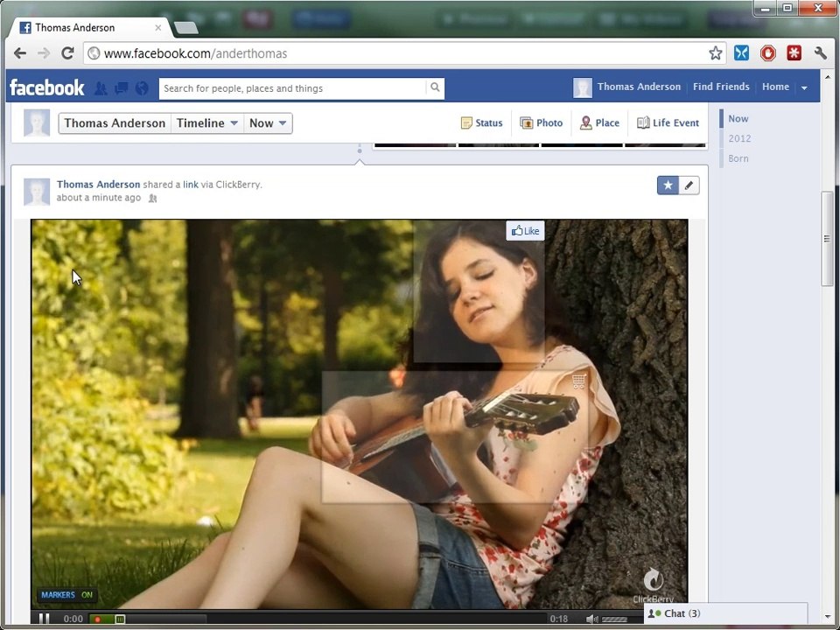This screenshot has width=840, height=630.
Task: Reload the page with the refresh icon
Action: point(67,53)
